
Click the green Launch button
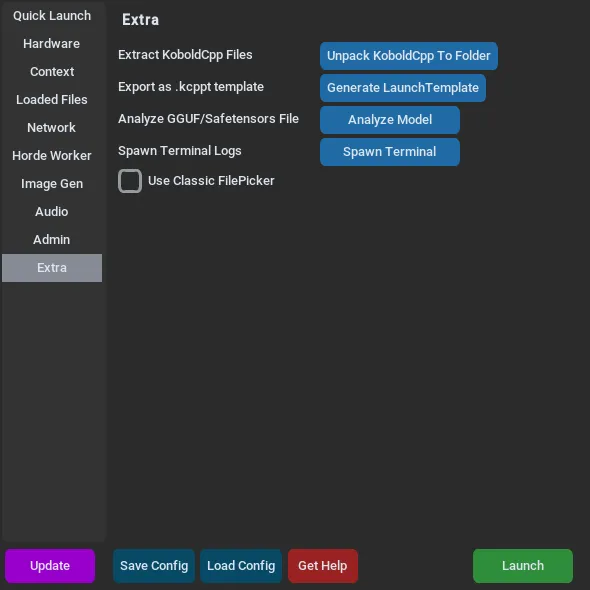[x=523, y=566]
